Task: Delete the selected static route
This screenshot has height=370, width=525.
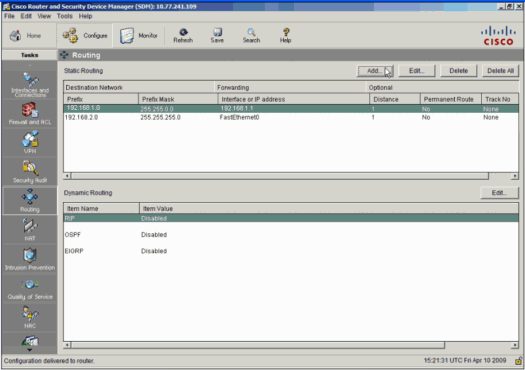Action: point(458,71)
